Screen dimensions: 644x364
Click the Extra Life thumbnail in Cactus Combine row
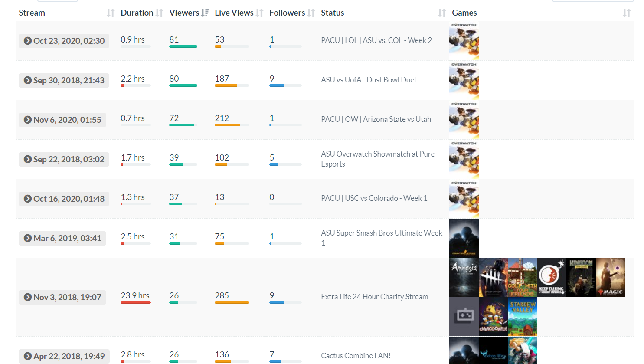493,351
